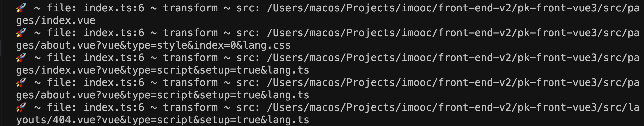Click transform on the about.vue script setup line
Viewport: 644px width, 126px height.
pos(190,83)
